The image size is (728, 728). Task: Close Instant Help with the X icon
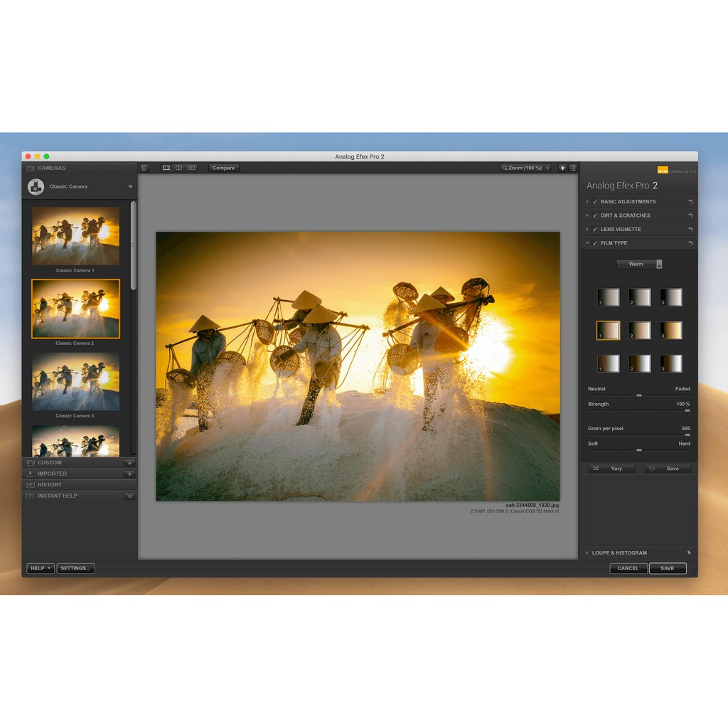click(x=129, y=496)
